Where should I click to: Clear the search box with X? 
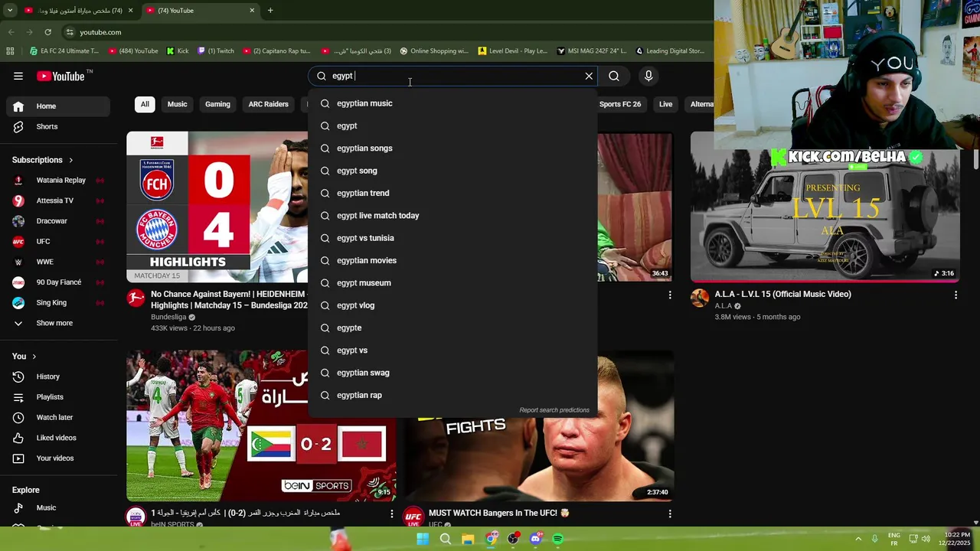coord(589,76)
